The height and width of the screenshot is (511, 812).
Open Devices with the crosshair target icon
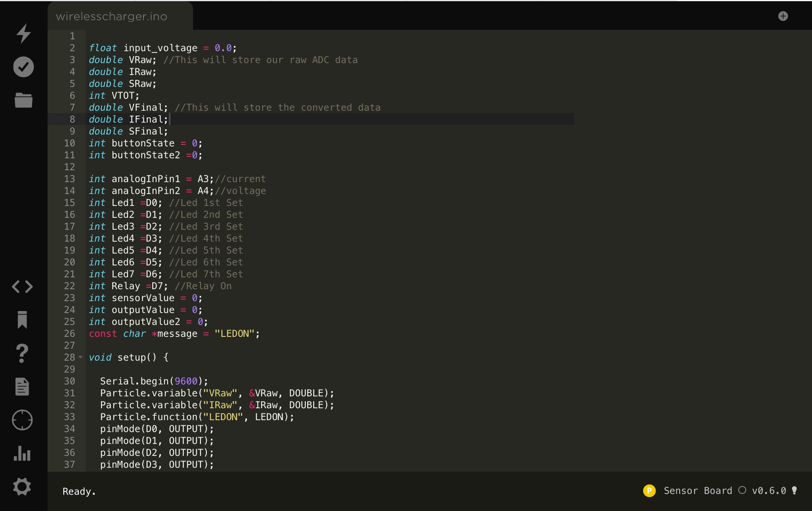tap(22, 420)
